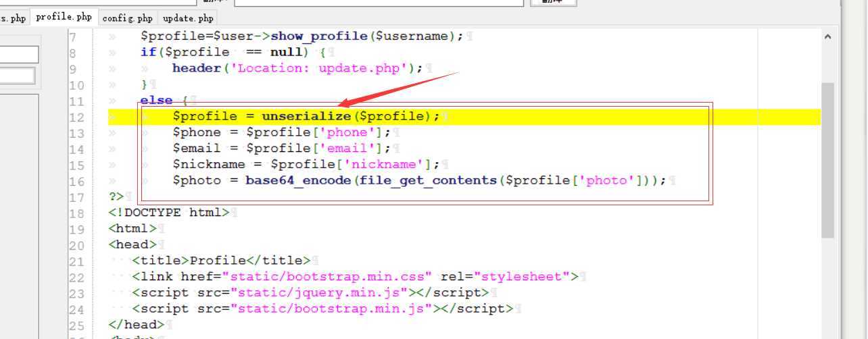Click the line with show_profile($username)

(x=302, y=36)
